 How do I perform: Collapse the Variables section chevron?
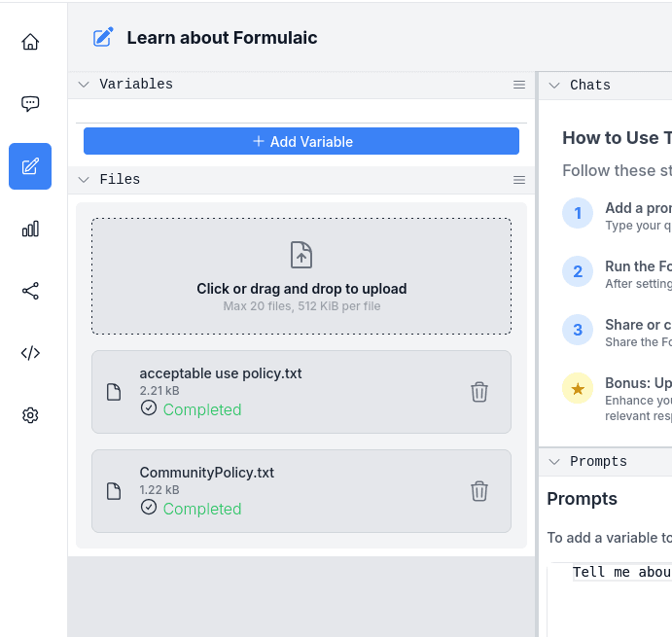point(84,85)
